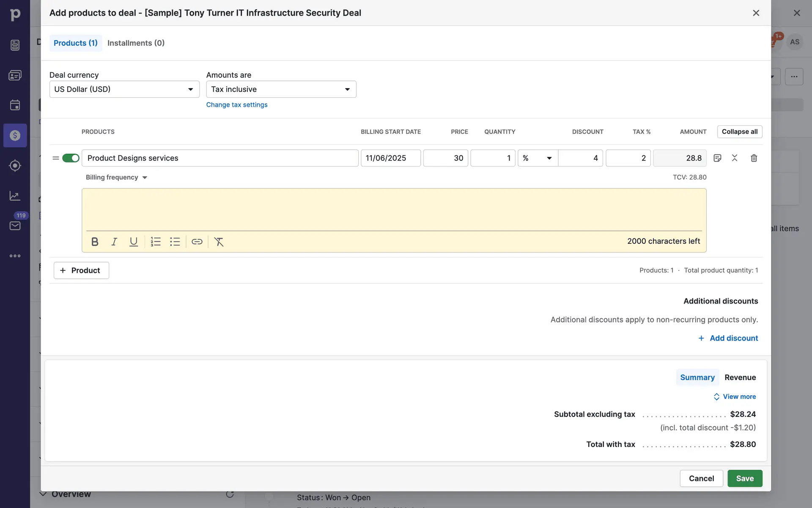Clear text formatting in notes

[219, 242]
